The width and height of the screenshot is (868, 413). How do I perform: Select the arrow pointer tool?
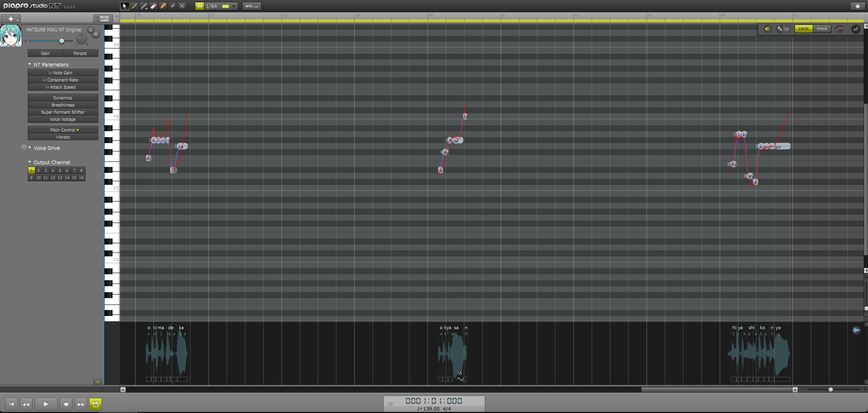click(124, 6)
